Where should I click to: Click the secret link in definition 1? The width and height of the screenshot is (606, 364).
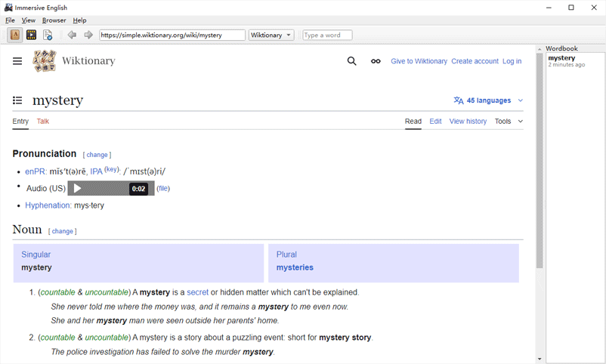tap(197, 292)
